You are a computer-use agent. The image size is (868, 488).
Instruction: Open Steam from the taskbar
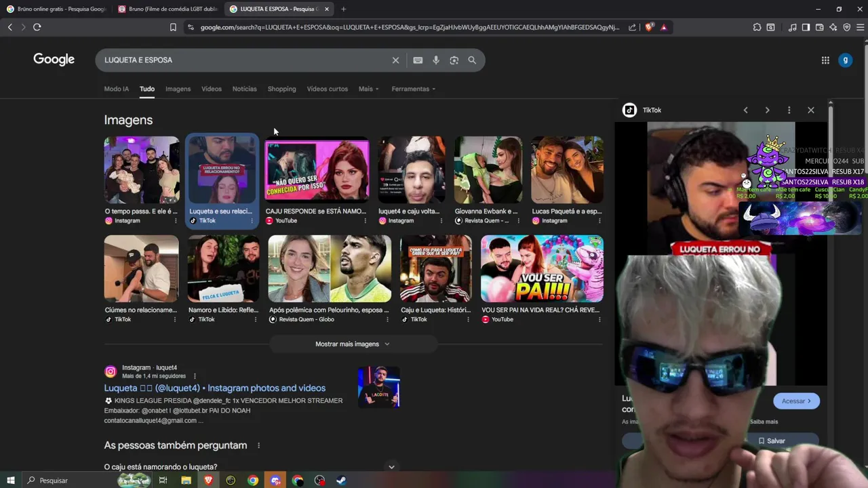[x=341, y=481]
